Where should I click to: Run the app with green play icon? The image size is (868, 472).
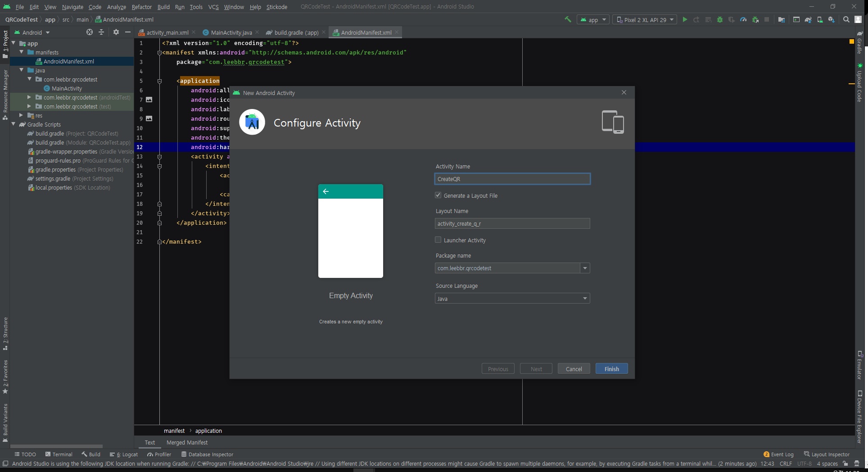[685, 19]
